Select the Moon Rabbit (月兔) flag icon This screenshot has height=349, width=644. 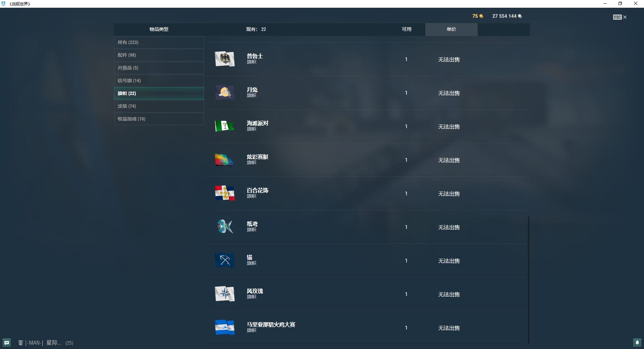[224, 93]
